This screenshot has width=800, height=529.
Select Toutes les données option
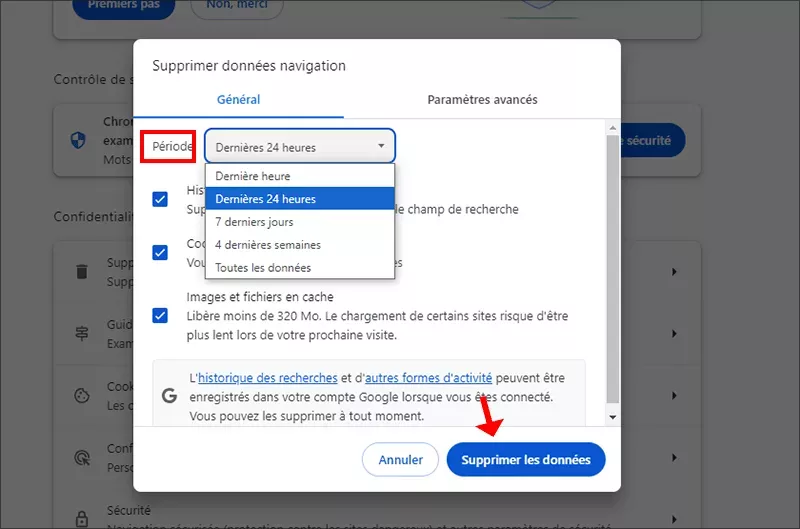coord(300,267)
